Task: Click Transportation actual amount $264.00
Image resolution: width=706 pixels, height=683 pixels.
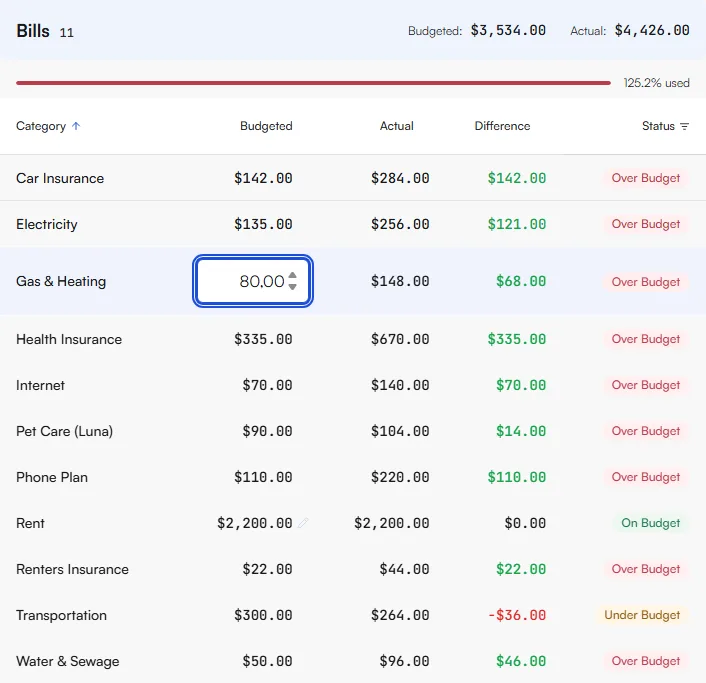Action: click(x=400, y=615)
